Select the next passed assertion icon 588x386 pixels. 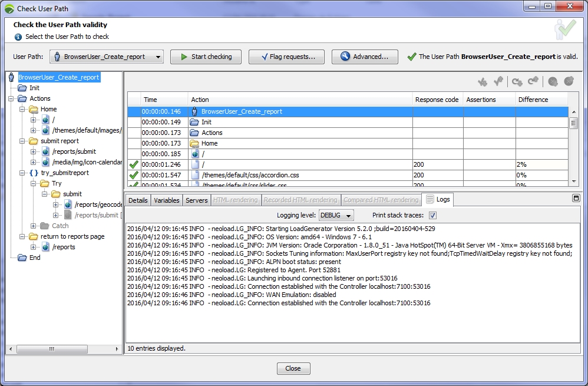point(483,82)
